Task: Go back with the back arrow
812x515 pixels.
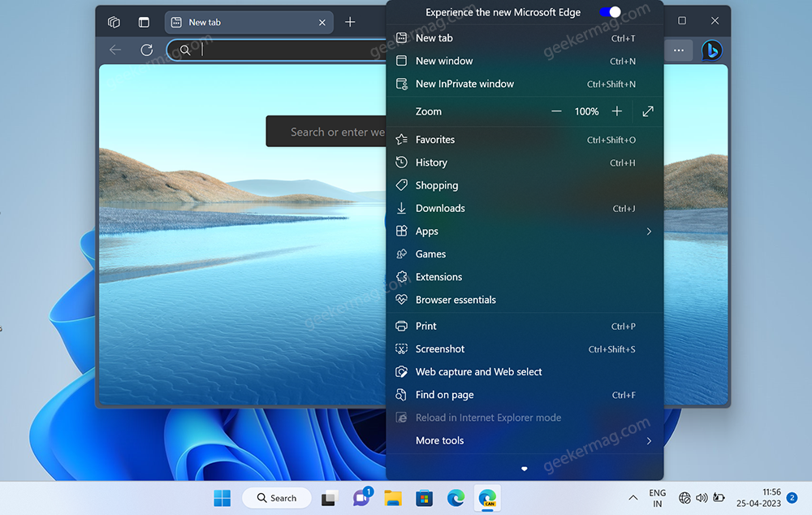Action: tap(115, 50)
